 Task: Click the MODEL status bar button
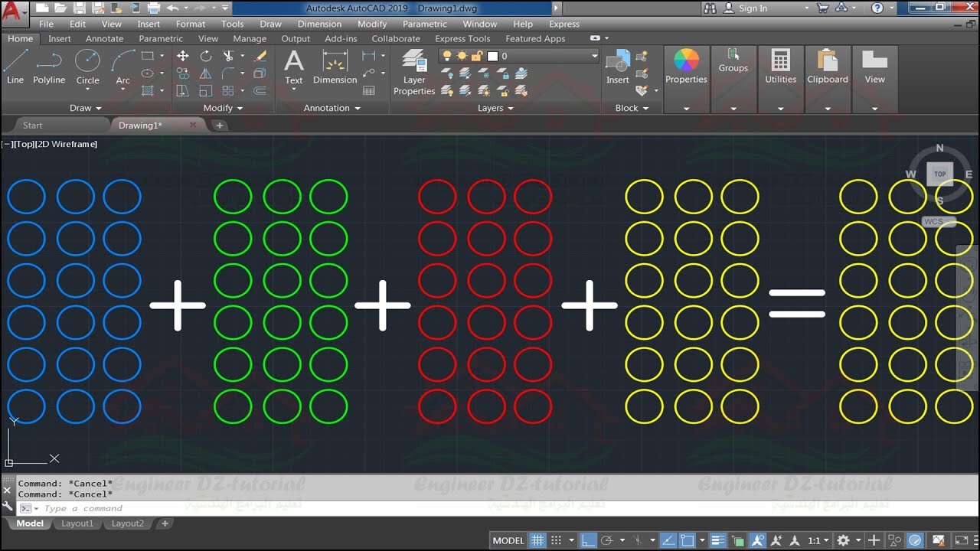[508, 540]
